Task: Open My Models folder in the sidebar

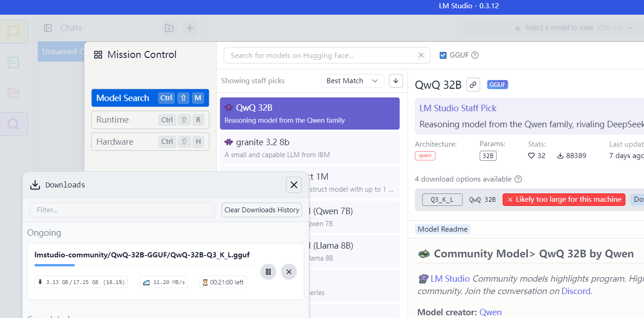Action: point(14,93)
